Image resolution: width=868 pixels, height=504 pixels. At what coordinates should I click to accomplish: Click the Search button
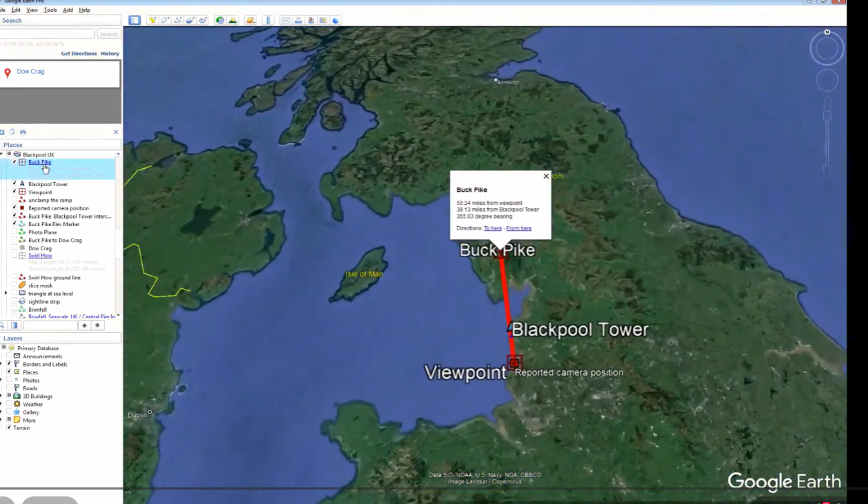coord(108,34)
